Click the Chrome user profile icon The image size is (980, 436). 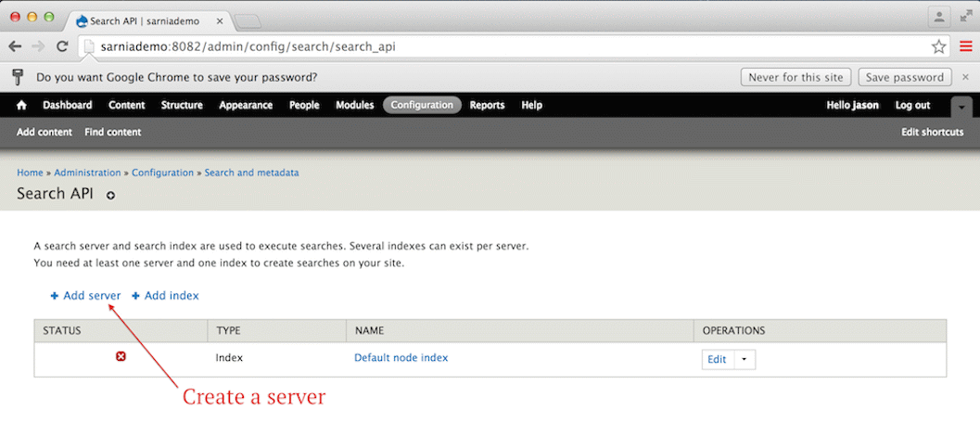click(x=941, y=17)
